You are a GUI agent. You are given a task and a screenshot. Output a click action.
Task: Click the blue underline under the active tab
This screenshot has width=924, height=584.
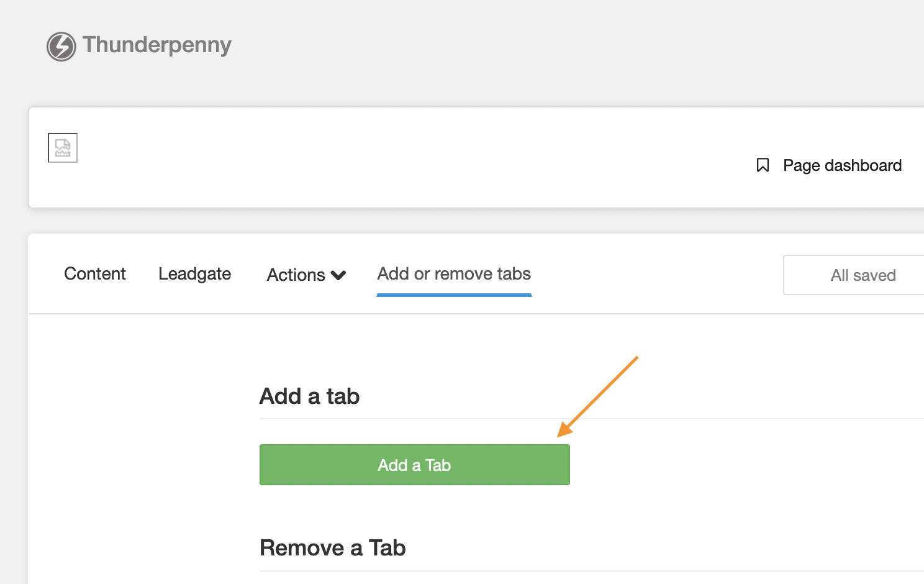pos(454,295)
